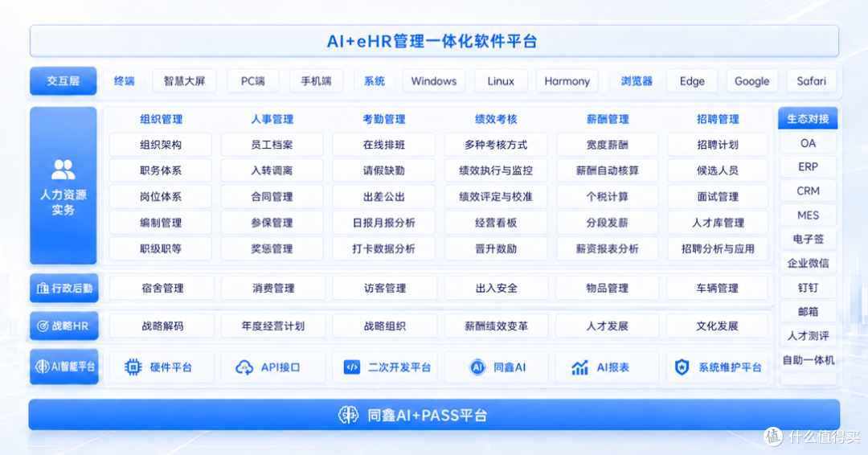Choose the 手机端 terminal option
The width and height of the screenshot is (868, 455).
316,81
